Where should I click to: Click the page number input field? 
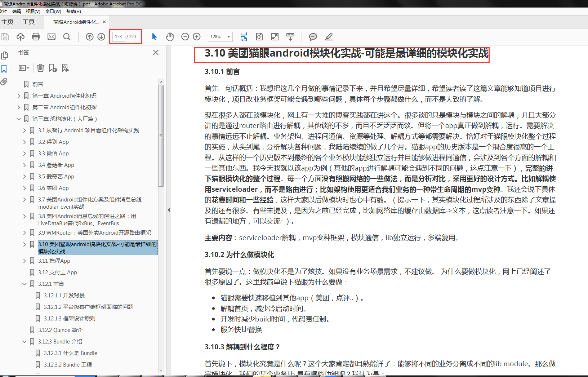[119, 36]
